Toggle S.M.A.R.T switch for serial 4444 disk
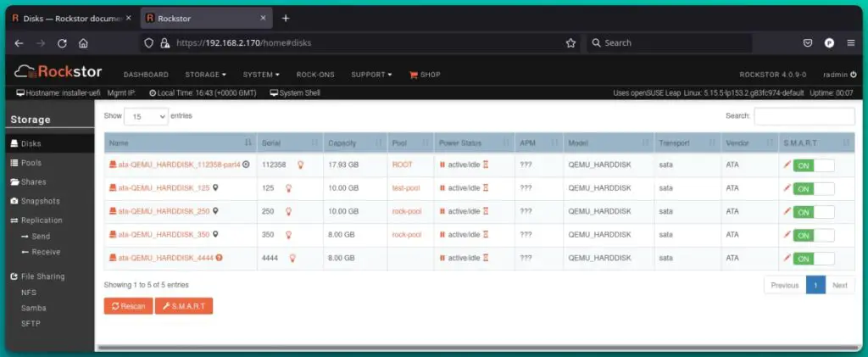The width and height of the screenshot is (868, 357). [813, 259]
